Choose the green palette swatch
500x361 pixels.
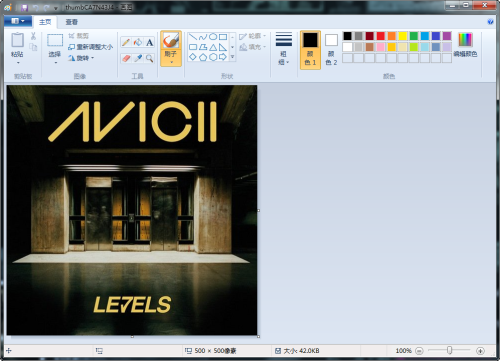(414, 36)
